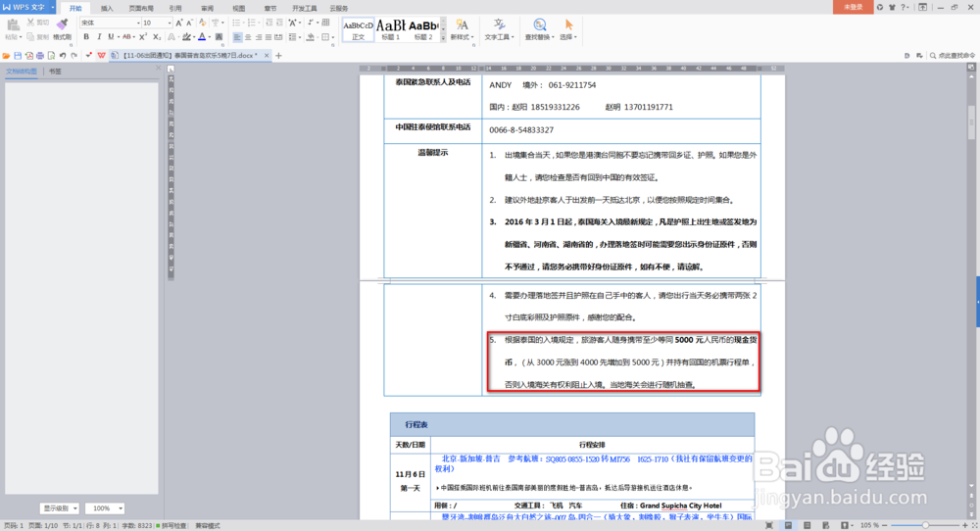Toggle italic formatting

[x=99, y=37]
